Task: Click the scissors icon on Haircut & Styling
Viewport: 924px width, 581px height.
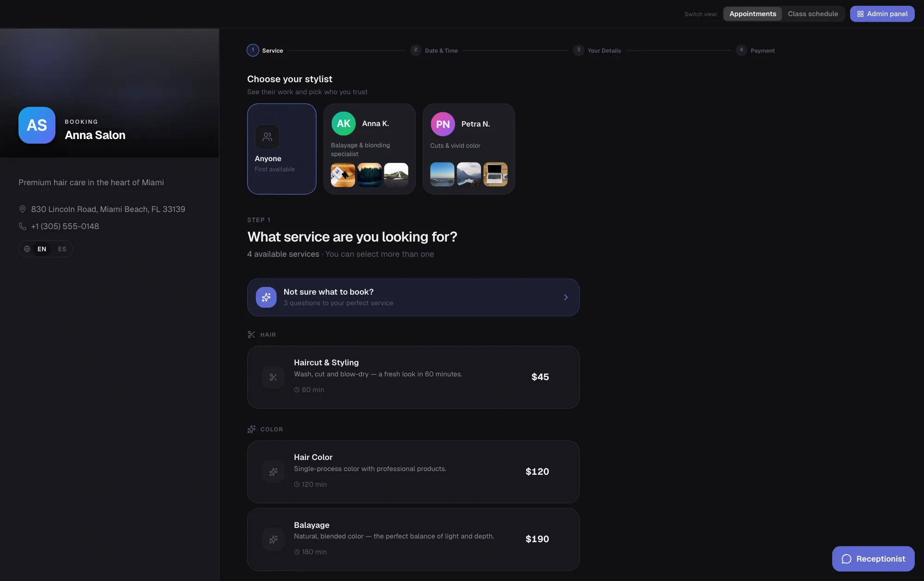Action: 274,377
